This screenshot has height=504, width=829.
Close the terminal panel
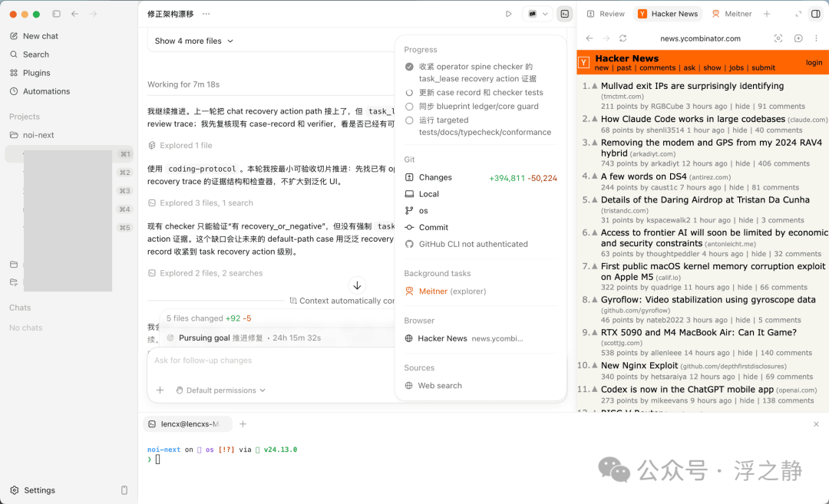816,424
